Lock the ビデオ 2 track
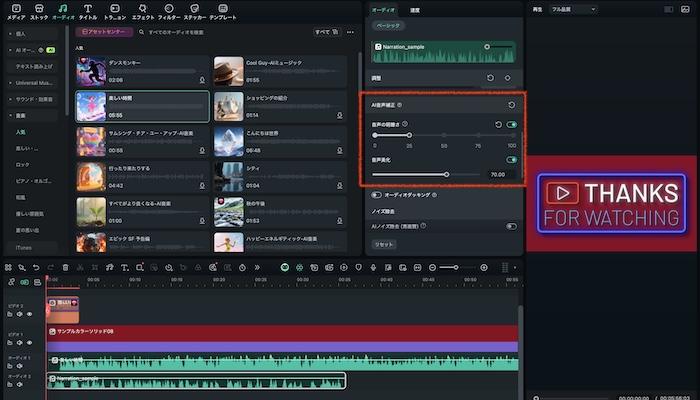This screenshot has height=400, width=700. click(x=10, y=314)
